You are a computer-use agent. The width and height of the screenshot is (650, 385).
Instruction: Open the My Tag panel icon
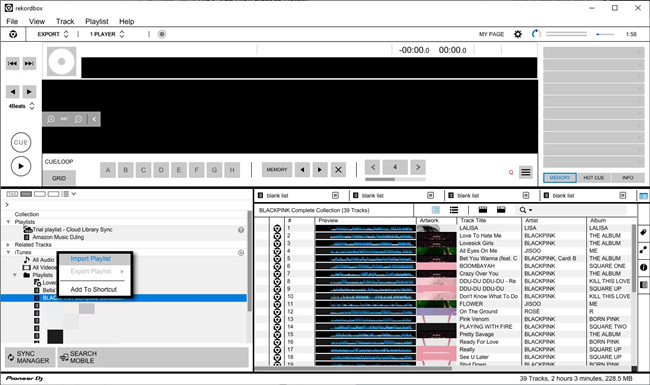pyautogui.click(x=643, y=232)
